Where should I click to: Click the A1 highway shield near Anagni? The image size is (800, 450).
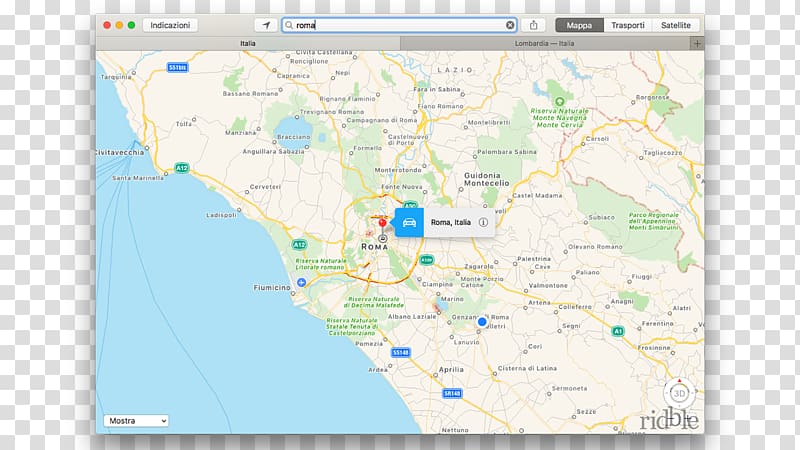coord(617,331)
